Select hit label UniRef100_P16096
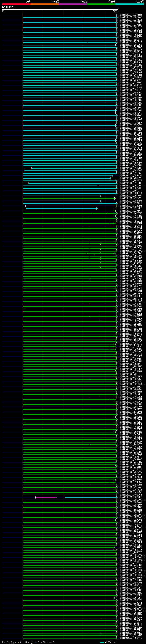 pyautogui.click(x=131, y=206)
